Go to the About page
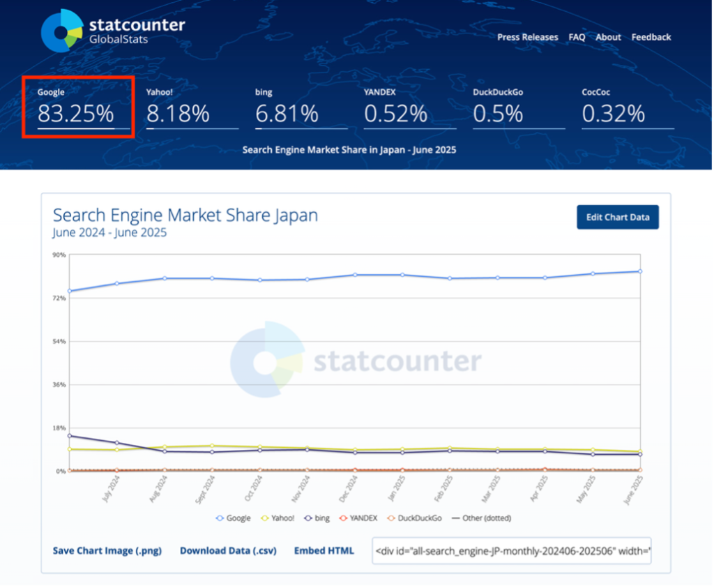Image resolution: width=714 pixels, height=588 pixels. point(608,37)
